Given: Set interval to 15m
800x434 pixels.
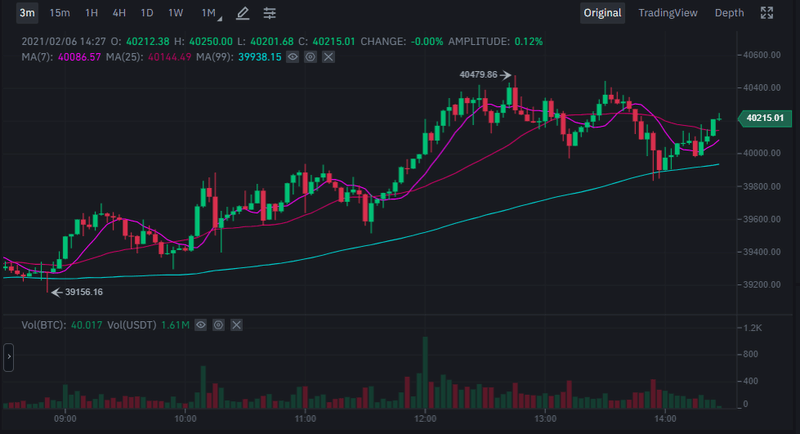Looking at the screenshot, I should coord(60,13).
